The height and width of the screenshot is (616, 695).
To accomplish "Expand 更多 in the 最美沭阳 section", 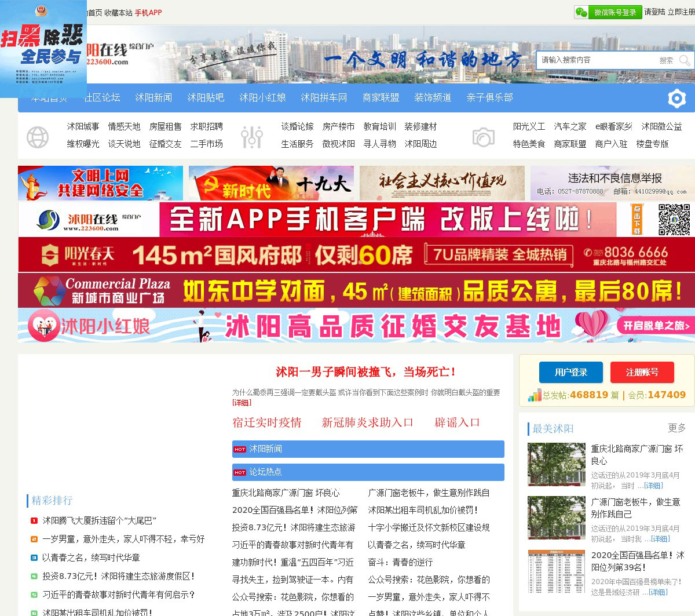I will [676, 428].
